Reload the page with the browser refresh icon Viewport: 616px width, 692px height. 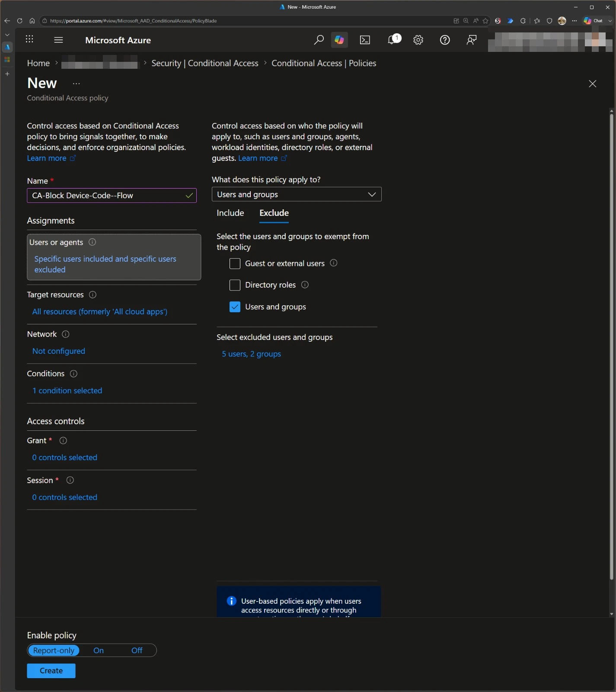(x=19, y=21)
